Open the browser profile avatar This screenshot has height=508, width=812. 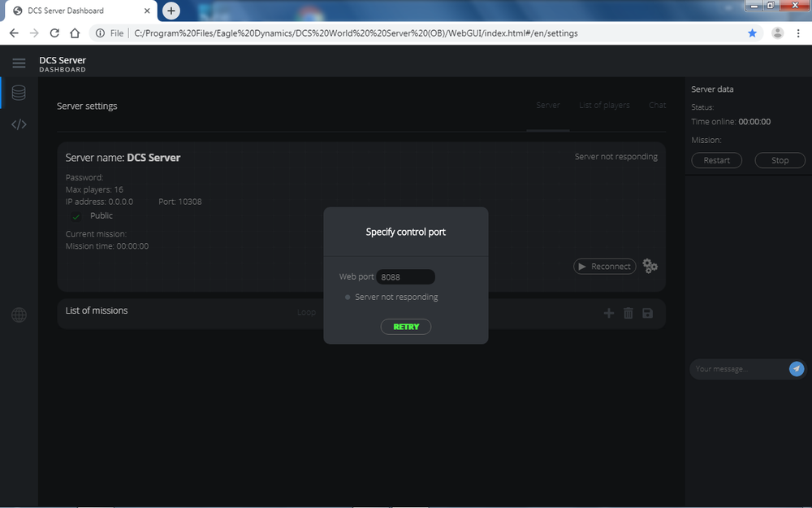[777, 33]
